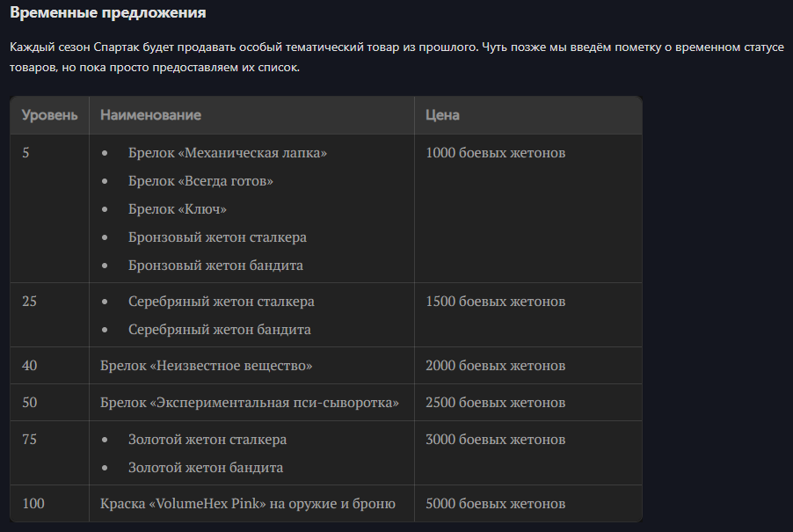Screen dimensions: 793x532
Task: Click Брелок «Экспериментальная пси-сыворотка» cell
Action: 251,403
